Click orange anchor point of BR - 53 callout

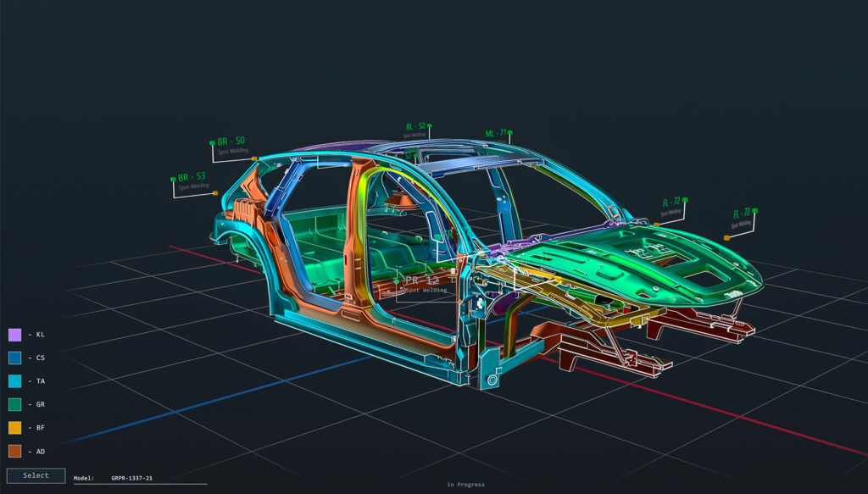[x=215, y=193]
